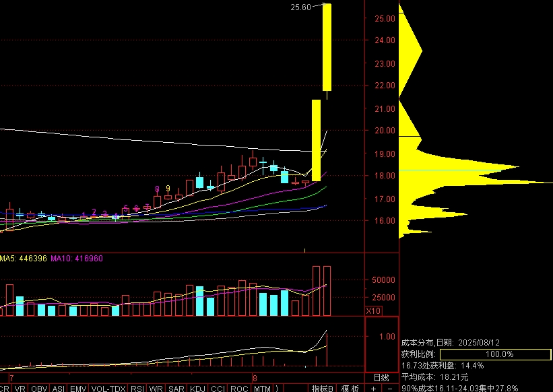Screen dimensions: 553x392
Task: Click the month 8 marker on time axis
Action: pos(255,379)
